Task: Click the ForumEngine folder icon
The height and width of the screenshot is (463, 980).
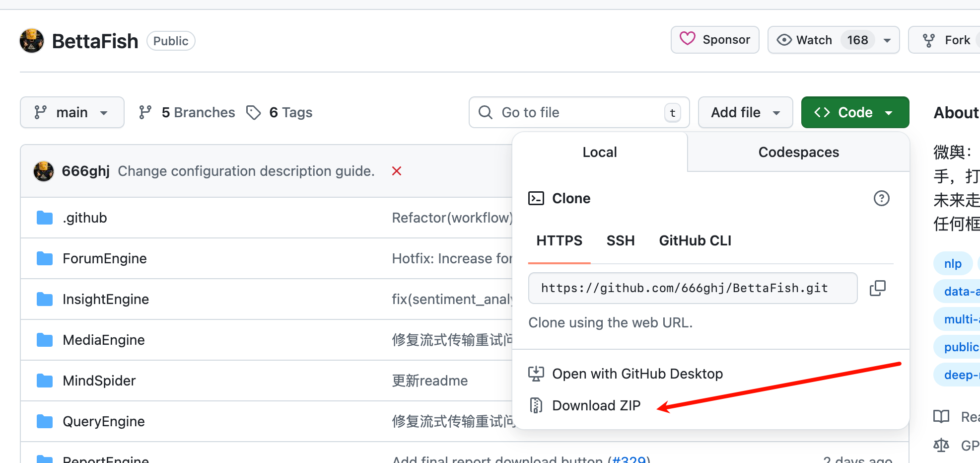Action: click(45, 258)
